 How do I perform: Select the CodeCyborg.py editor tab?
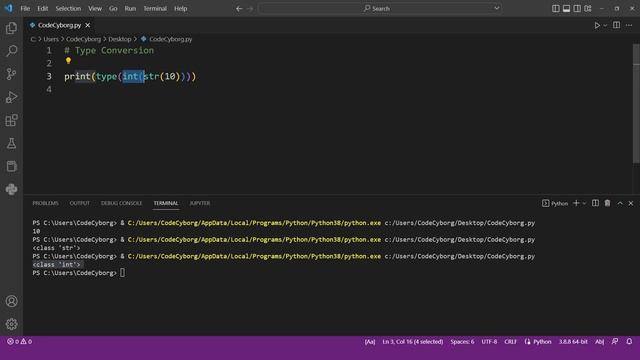60,25
